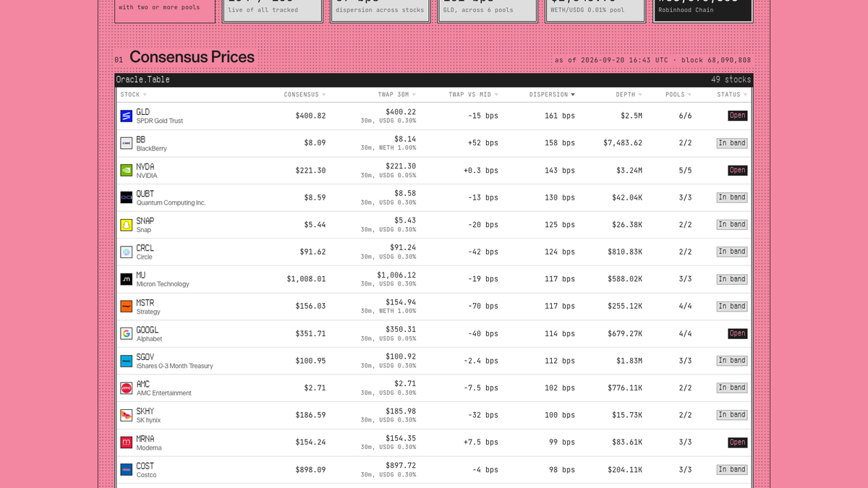The width and height of the screenshot is (868, 488).
Task: Click the SKHY ticker symbol
Action: (145, 411)
